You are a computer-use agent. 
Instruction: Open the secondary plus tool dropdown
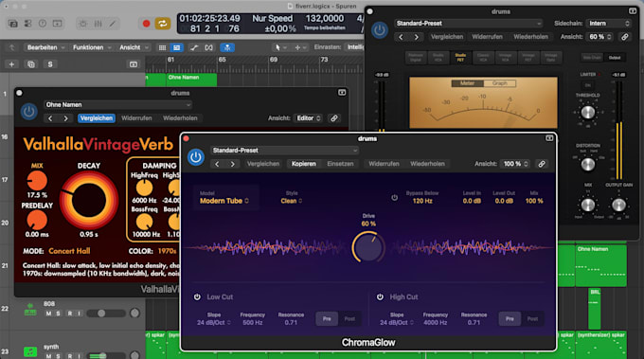click(x=300, y=47)
